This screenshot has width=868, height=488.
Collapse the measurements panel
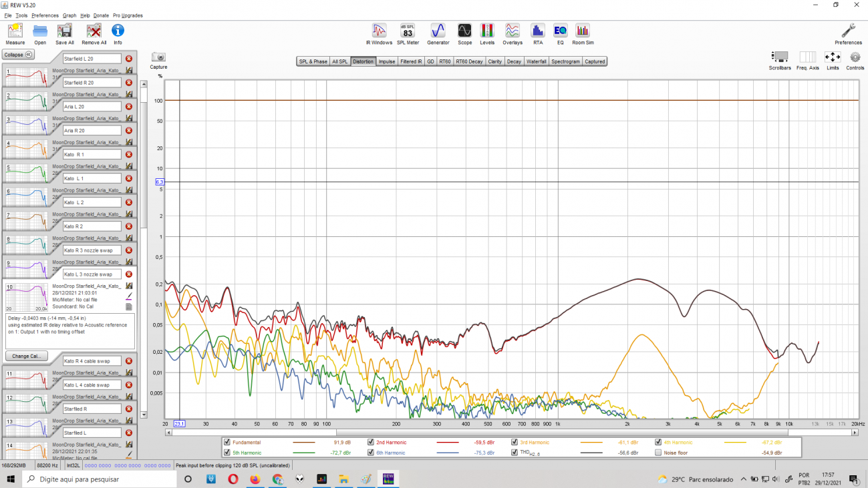click(x=18, y=55)
